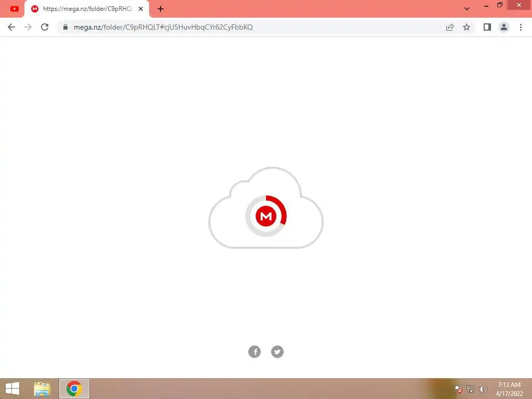This screenshot has height=399, width=532.
Task: Select the mega.nz folder tab
Action: point(87,9)
